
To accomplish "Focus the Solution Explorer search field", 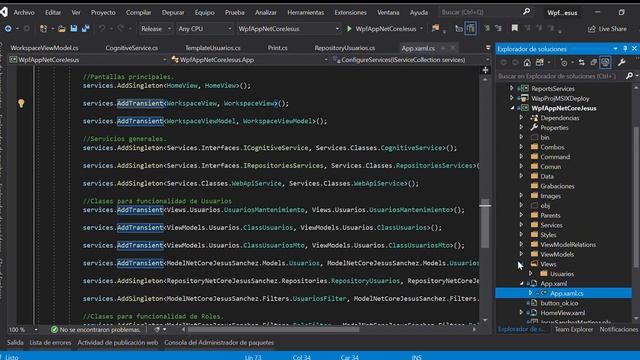I will click(560, 76).
